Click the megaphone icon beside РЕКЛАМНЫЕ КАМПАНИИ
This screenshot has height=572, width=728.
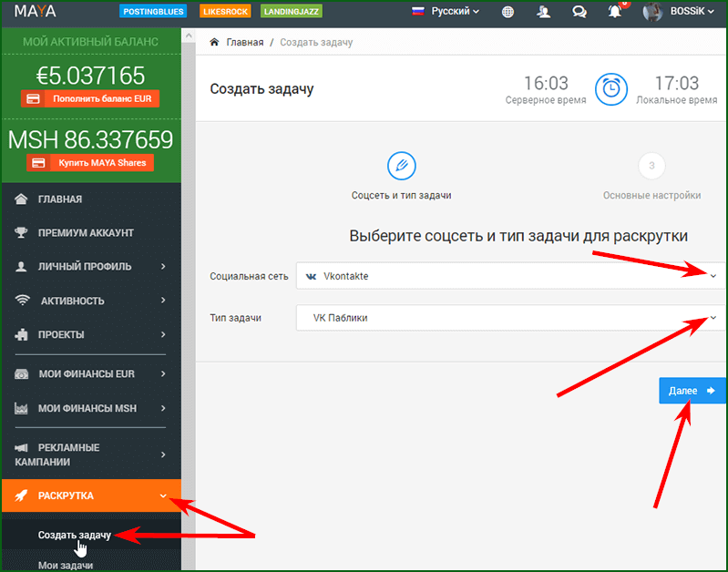21,447
